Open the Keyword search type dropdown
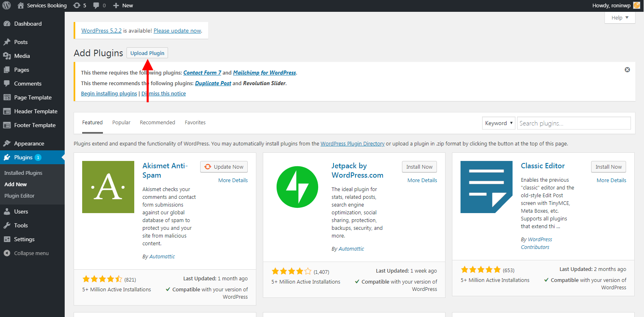 (x=499, y=123)
